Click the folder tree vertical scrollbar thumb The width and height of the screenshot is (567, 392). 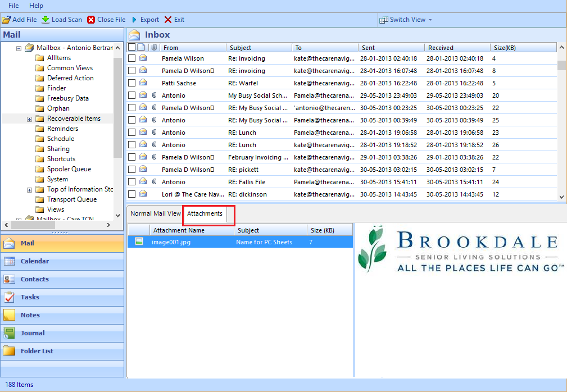pos(118,107)
